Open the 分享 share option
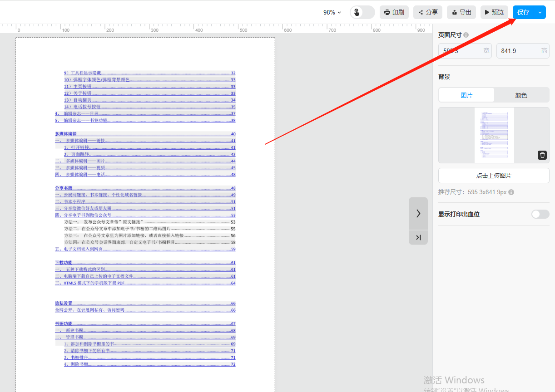This screenshot has width=555, height=392. pos(428,12)
